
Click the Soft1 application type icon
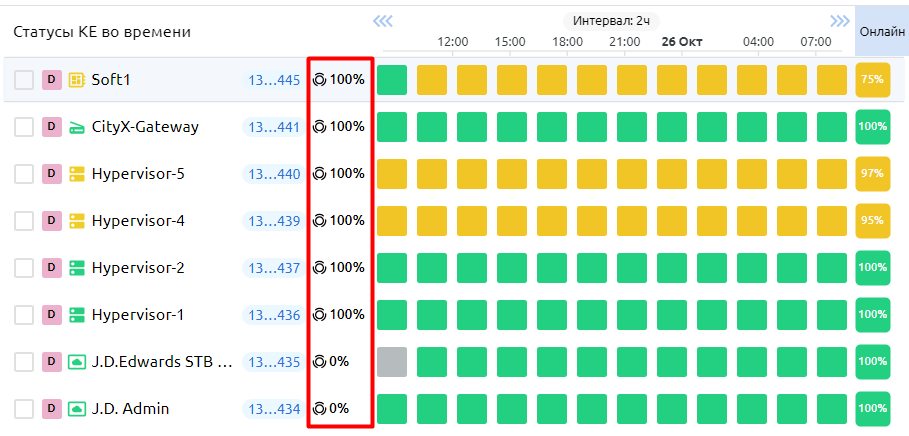tap(77, 80)
